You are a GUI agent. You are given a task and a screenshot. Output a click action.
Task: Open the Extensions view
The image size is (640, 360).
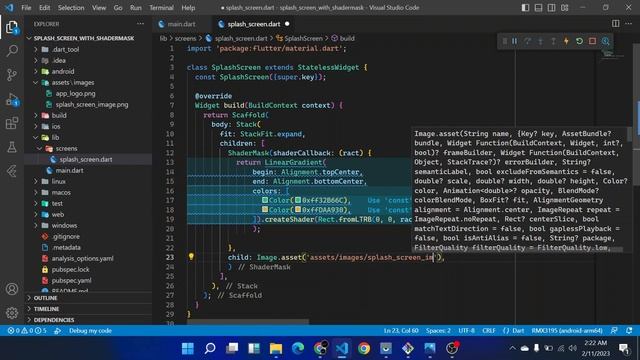click(x=12, y=123)
